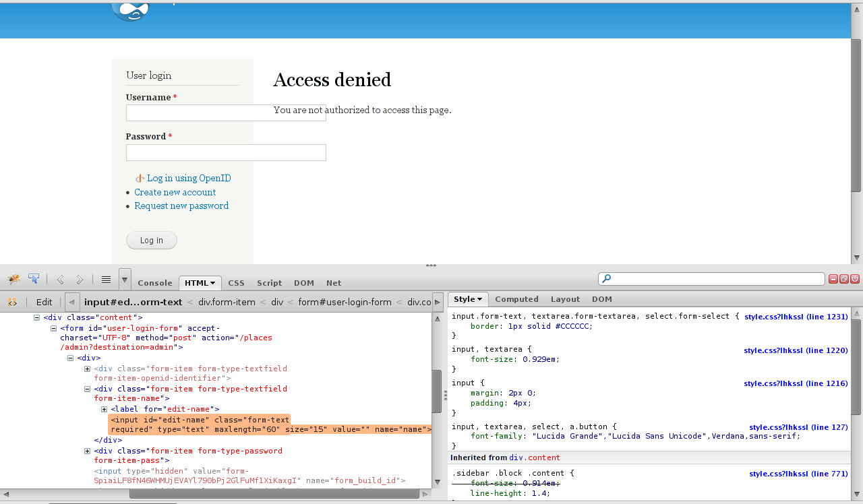Image resolution: width=863 pixels, height=504 pixels.
Task: Deactivate Firebug with the power icon
Action: click(x=854, y=279)
